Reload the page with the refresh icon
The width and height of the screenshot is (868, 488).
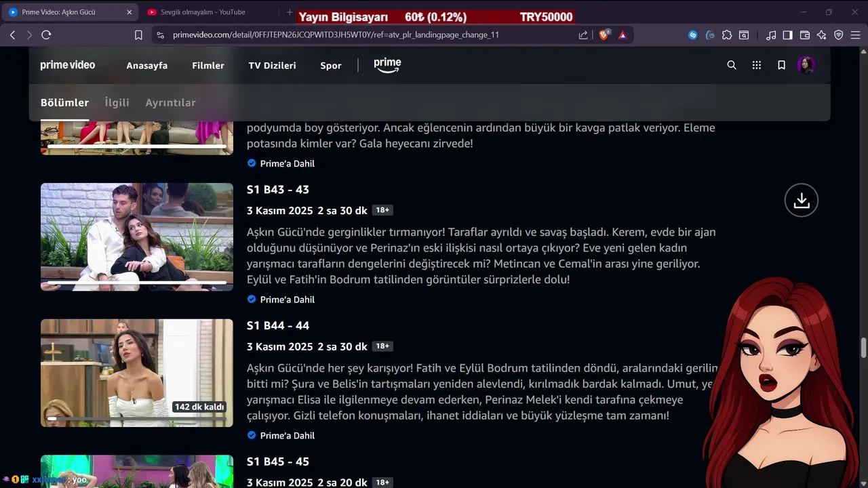click(46, 35)
